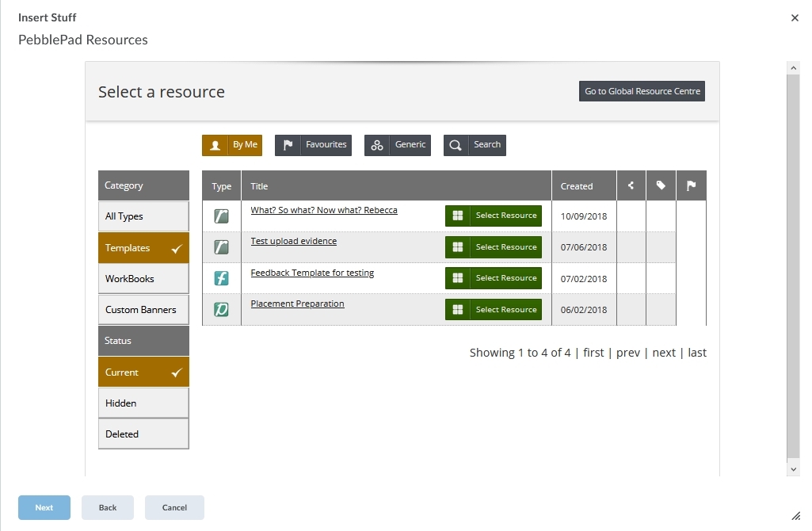Filter by Hidden status
The height and width of the screenshot is (531, 812).
click(x=143, y=403)
